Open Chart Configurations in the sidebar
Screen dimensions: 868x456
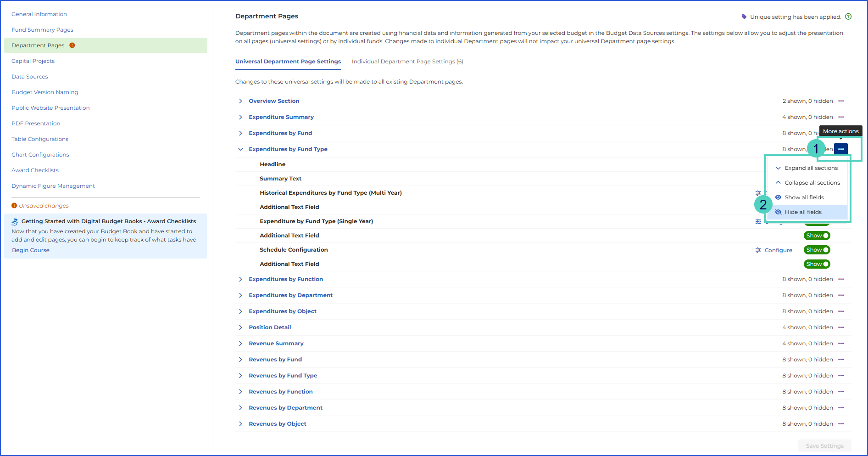coord(40,155)
